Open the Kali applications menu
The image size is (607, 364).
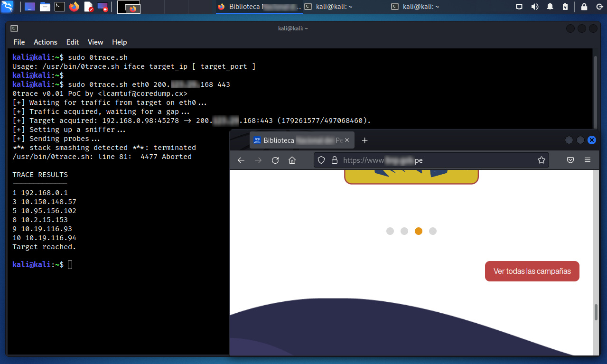click(x=7, y=7)
